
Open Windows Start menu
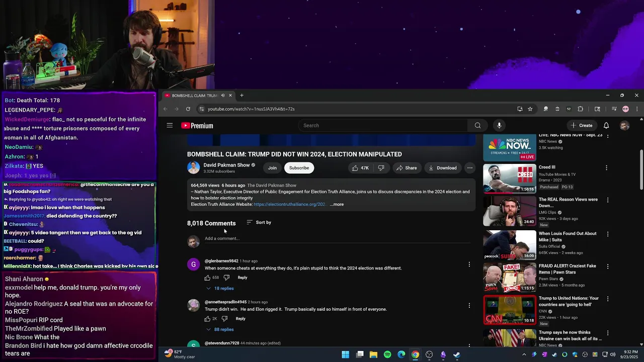(x=346, y=354)
